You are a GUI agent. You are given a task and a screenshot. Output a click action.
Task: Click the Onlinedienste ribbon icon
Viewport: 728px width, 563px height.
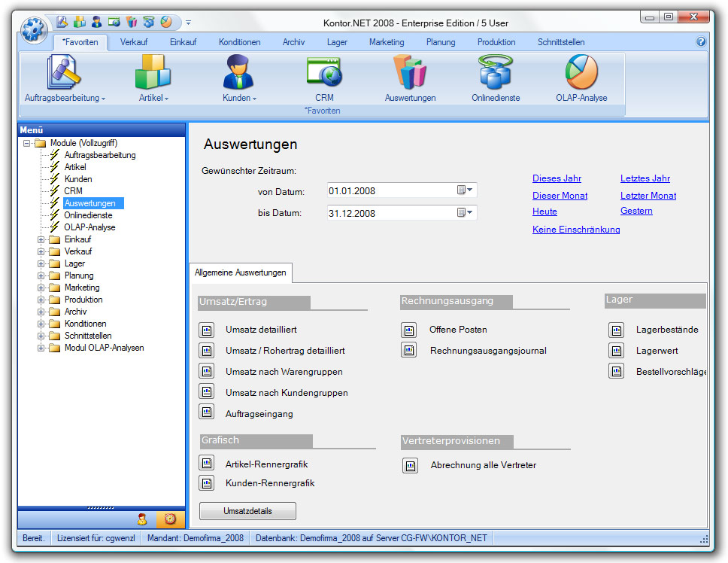(x=496, y=73)
